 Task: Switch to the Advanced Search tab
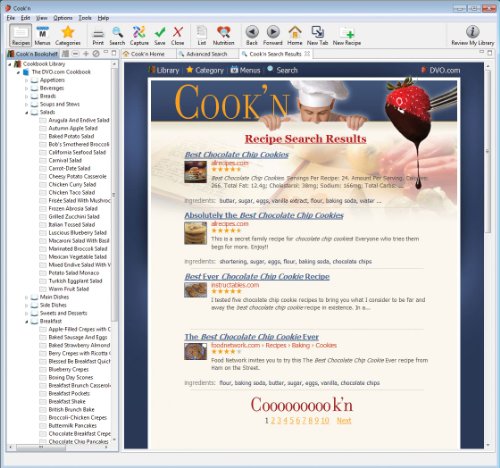coord(207,54)
